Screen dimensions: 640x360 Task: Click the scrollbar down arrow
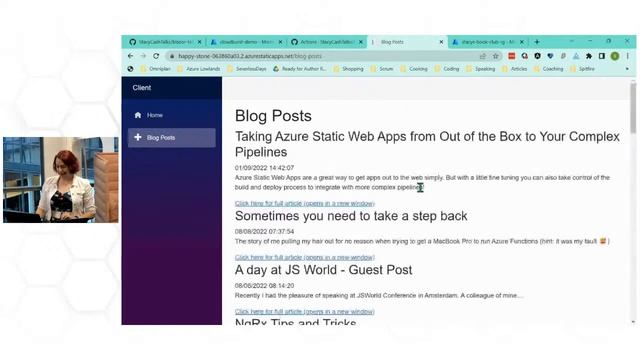point(633,322)
